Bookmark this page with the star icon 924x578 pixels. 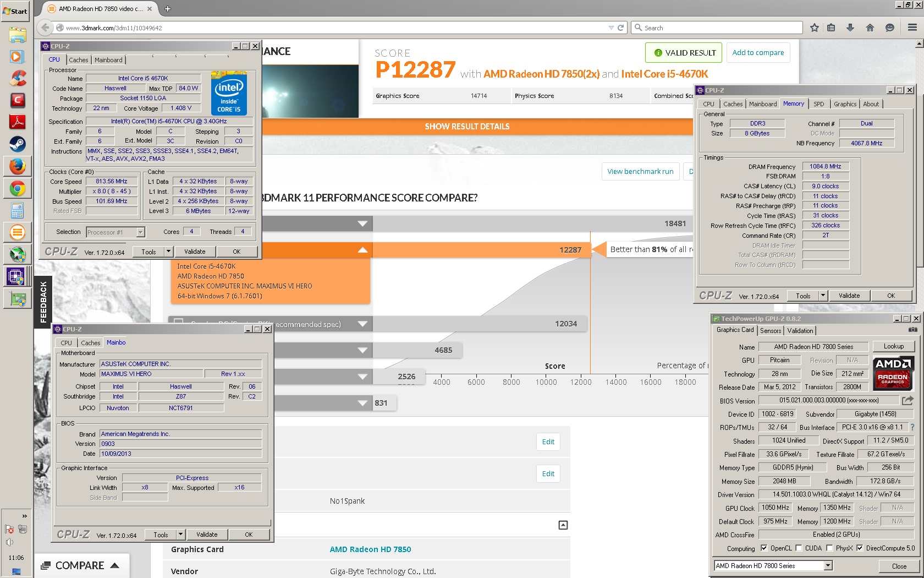coord(815,28)
